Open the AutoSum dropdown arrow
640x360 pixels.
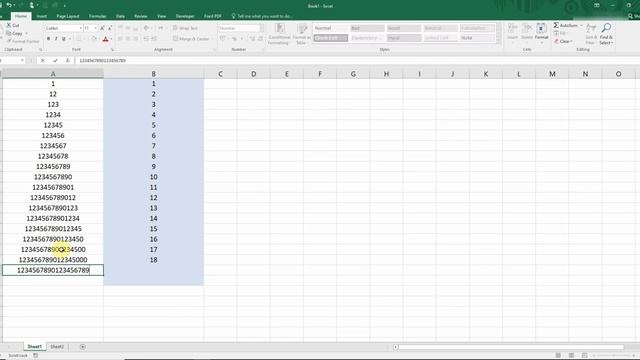581,25
